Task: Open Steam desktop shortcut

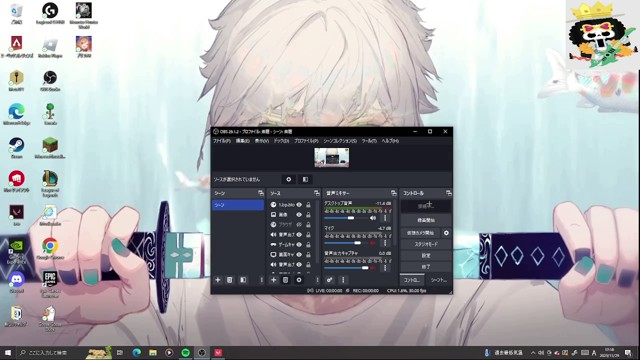Action: (16, 148)
